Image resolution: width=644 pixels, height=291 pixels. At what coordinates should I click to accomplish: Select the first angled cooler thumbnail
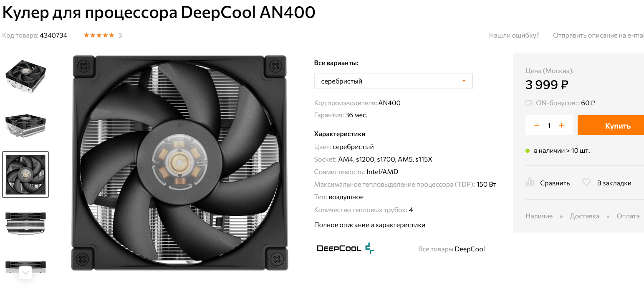click(x=25, y=76)
